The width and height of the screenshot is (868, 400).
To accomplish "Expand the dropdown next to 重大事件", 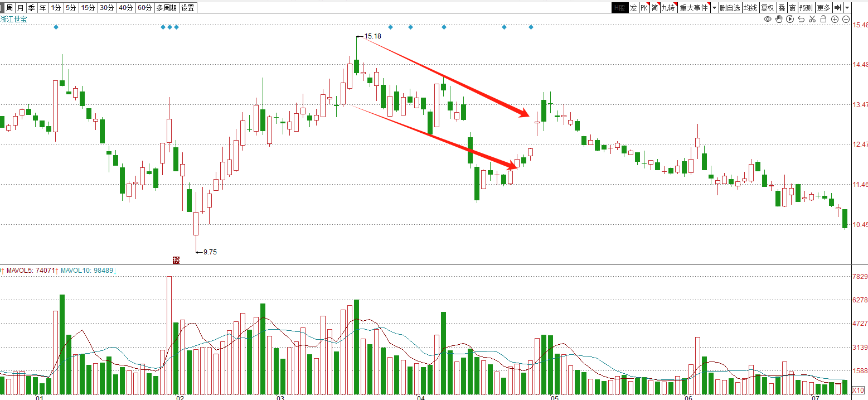I will pos(714,8).
